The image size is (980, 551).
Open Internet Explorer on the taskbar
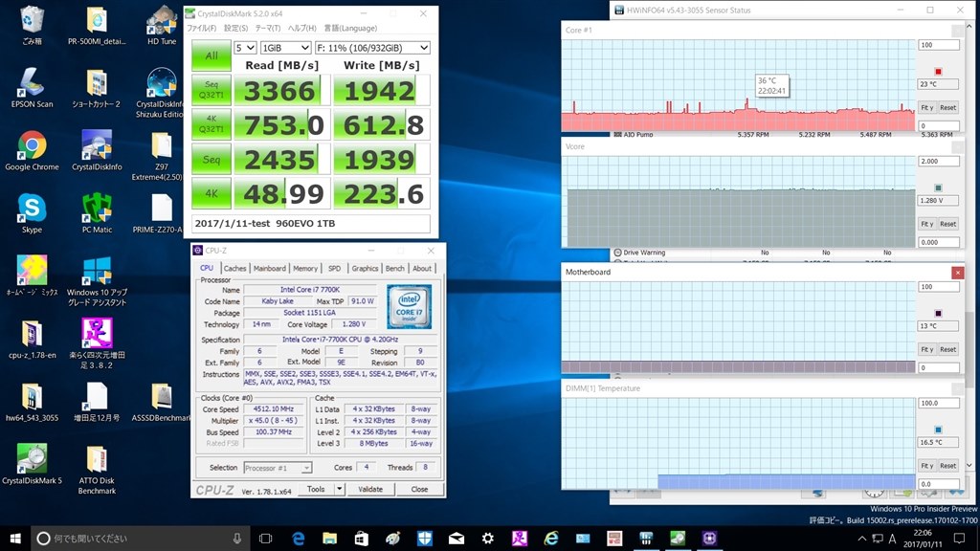(x=551, y=538)
